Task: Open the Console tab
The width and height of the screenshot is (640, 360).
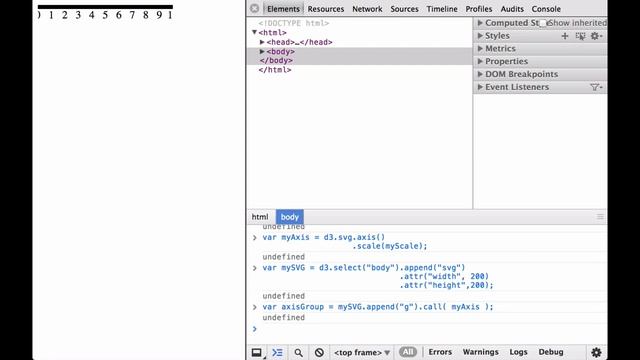Action: coord(546,9)
